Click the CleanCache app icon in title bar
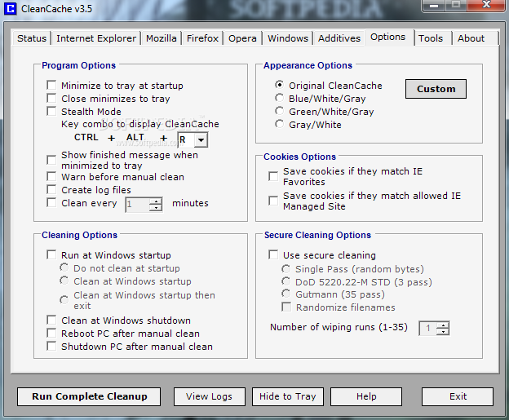The width and height of the screenshot is (509, 420). click(11, 8)
